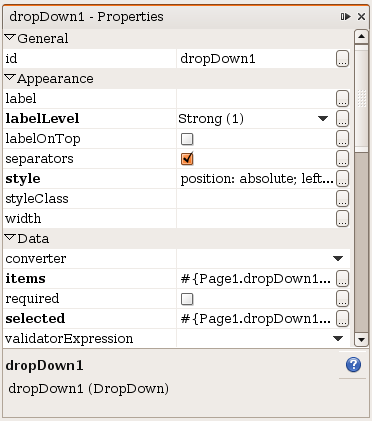Select the validatorExpression property name
The height and width of the screenshot is (421, 372).
69,339
